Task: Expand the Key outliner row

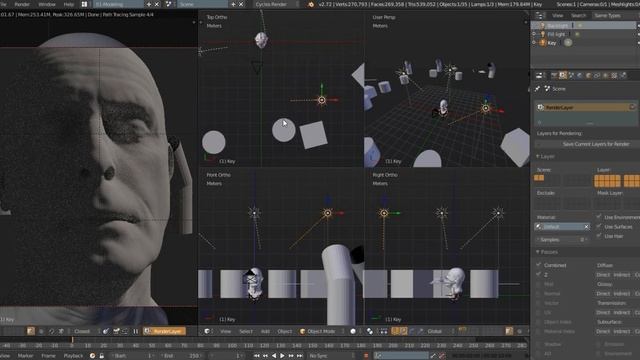Action: (x=534, y=43)
